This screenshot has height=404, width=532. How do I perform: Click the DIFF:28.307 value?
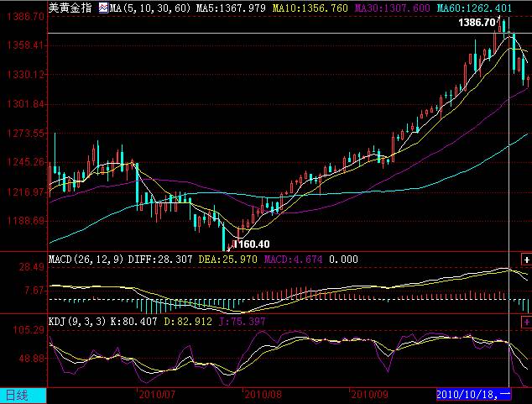pos(160,260)
